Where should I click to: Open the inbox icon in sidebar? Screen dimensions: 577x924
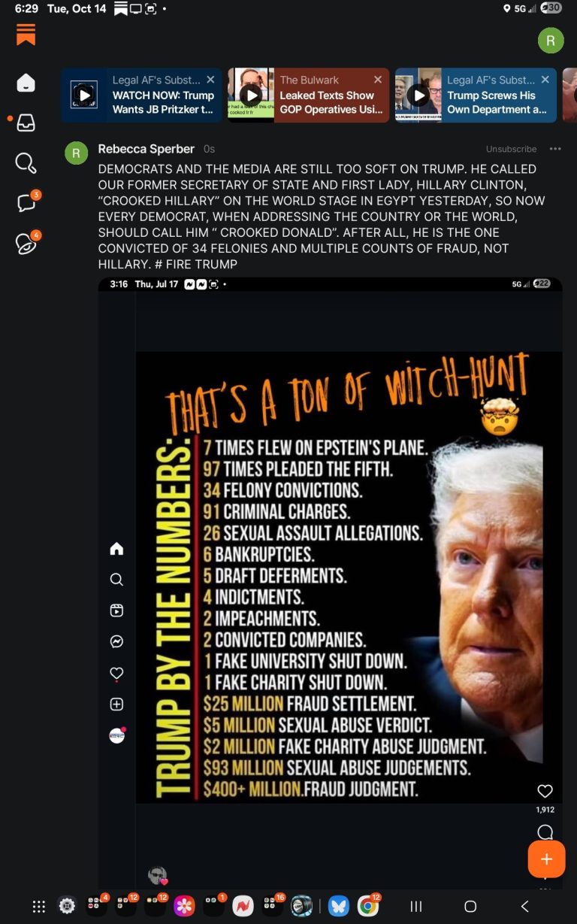click(x=26, y=123)
